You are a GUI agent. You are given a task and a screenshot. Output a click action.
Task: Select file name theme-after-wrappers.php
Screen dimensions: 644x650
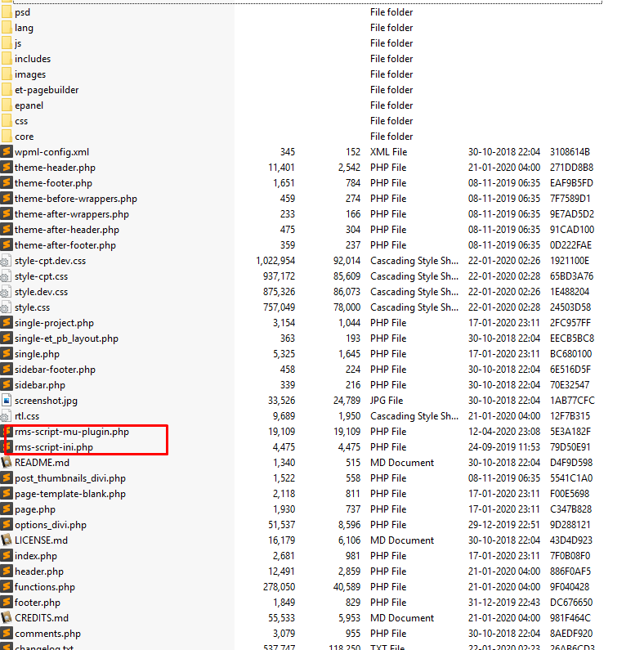tap(72, 214)
